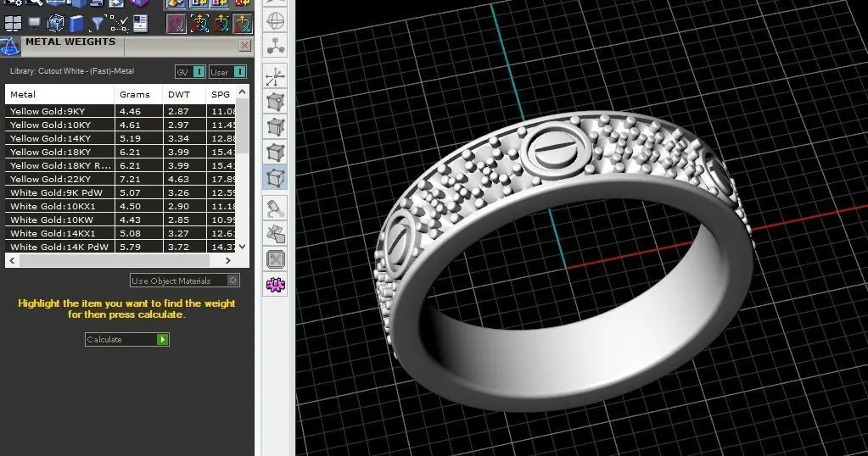Click the DWT column header
The width and height of the screenshot is (868, 456).
(x=184, y=95)
